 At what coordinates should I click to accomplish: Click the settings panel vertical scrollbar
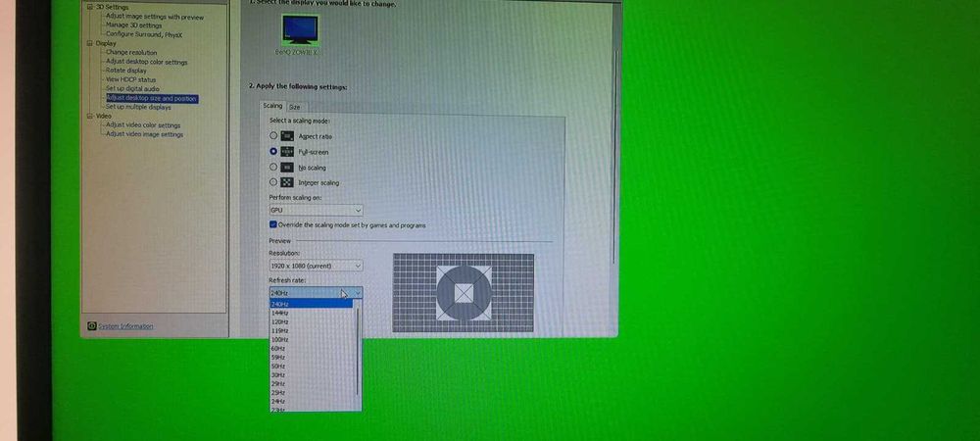coord(615,156)
